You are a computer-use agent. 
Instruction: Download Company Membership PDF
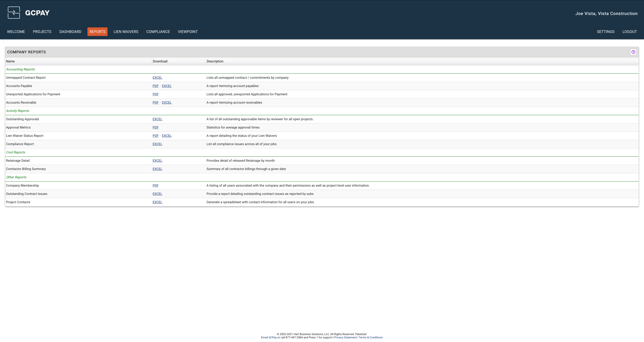click(155, 185)
